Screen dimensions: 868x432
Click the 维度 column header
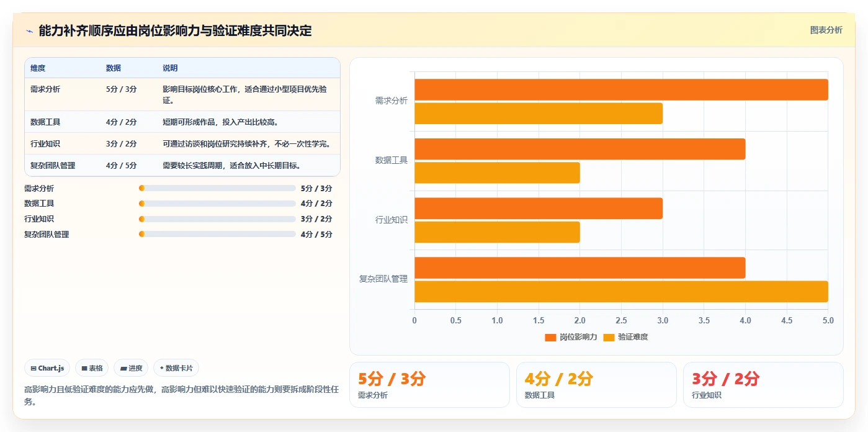click(x=38, y=68)
